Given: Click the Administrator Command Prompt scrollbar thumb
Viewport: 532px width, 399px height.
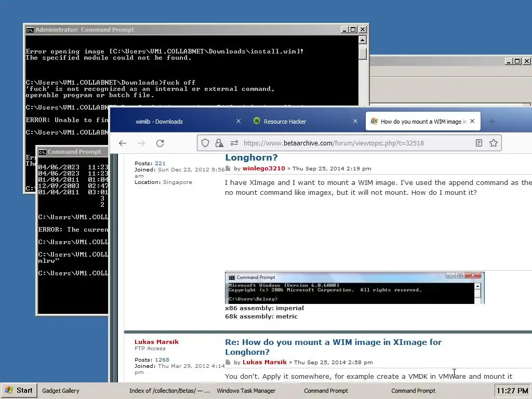Looking at the screenshot, I should pos(362,54).
